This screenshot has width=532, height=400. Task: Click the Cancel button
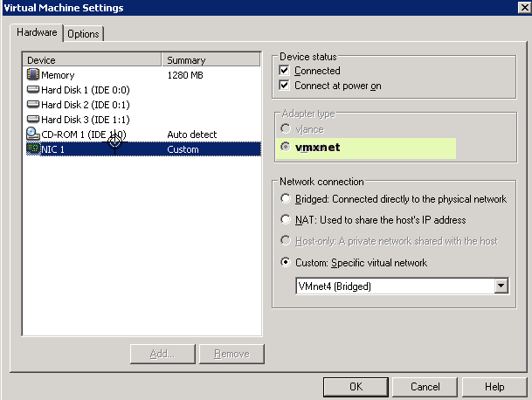(x=425, y=386)
